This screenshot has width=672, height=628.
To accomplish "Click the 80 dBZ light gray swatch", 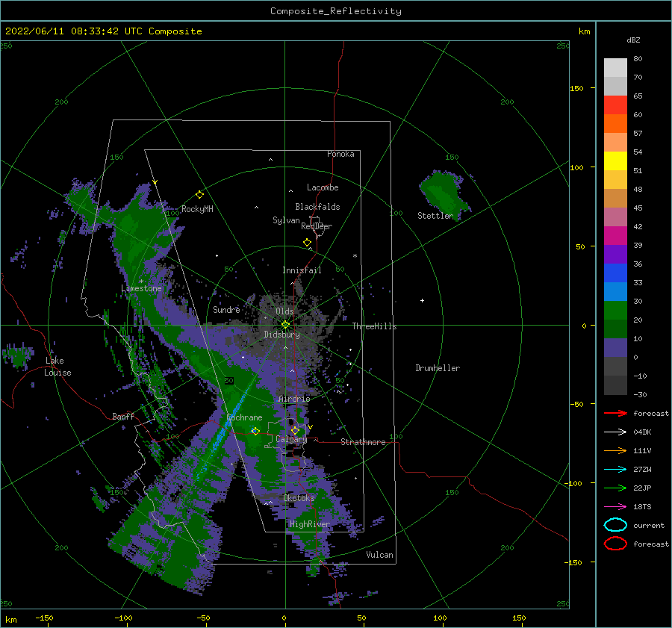I will pos(615,67).
